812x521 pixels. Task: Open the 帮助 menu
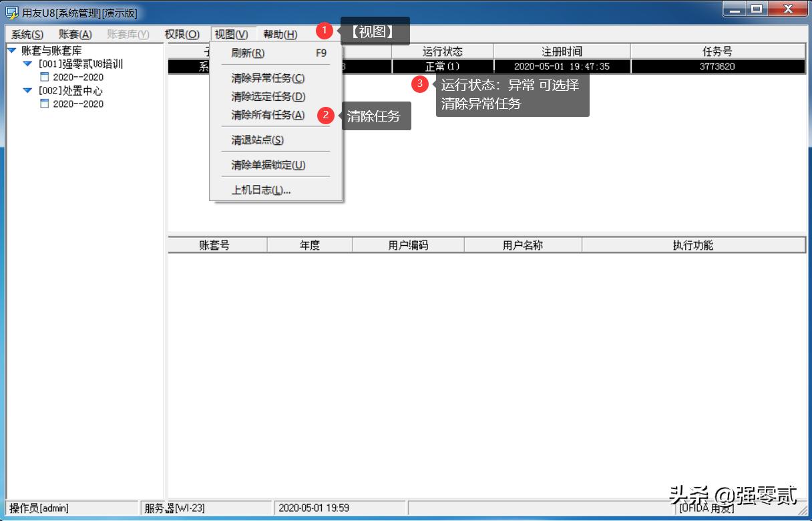[280, 33]
